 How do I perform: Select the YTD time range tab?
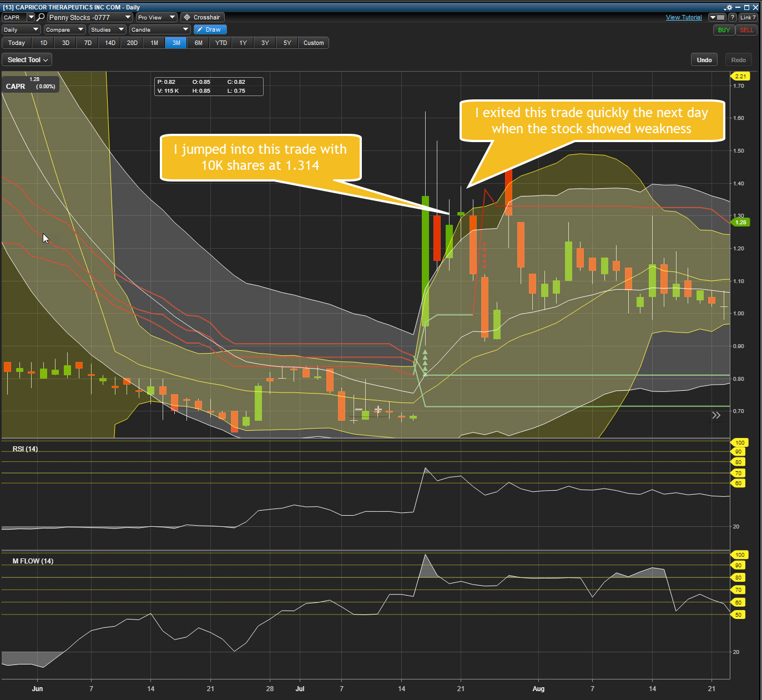pyautogui.click(x=221, y=43)
